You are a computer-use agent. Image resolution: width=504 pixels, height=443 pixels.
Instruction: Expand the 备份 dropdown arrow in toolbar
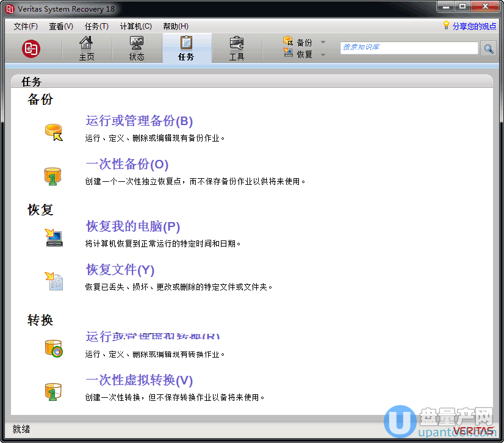coord(323,43)
